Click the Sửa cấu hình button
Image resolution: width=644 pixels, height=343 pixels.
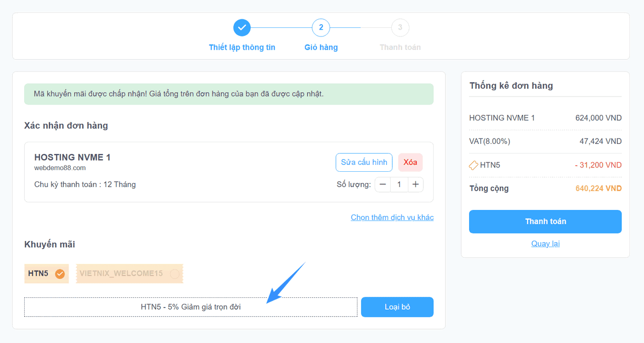[x=364, y=162]
